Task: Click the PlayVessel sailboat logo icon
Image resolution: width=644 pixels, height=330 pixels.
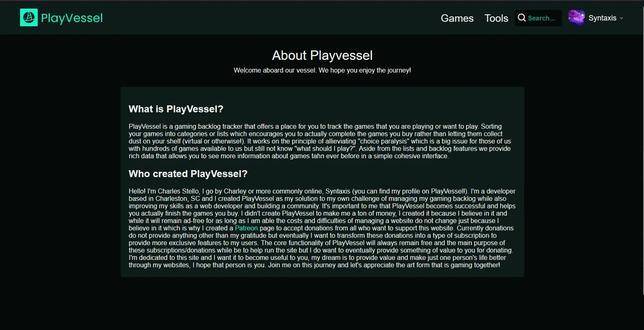Action: tap(29, 18)
